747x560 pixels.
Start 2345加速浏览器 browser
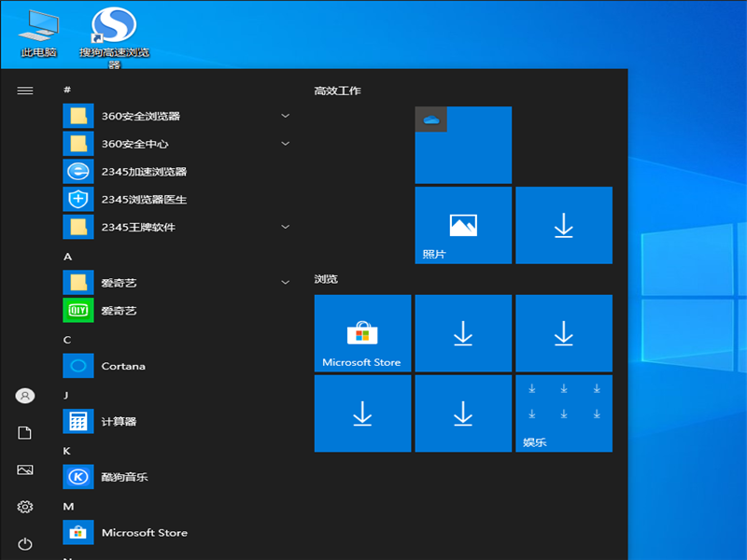click(137, 172)
